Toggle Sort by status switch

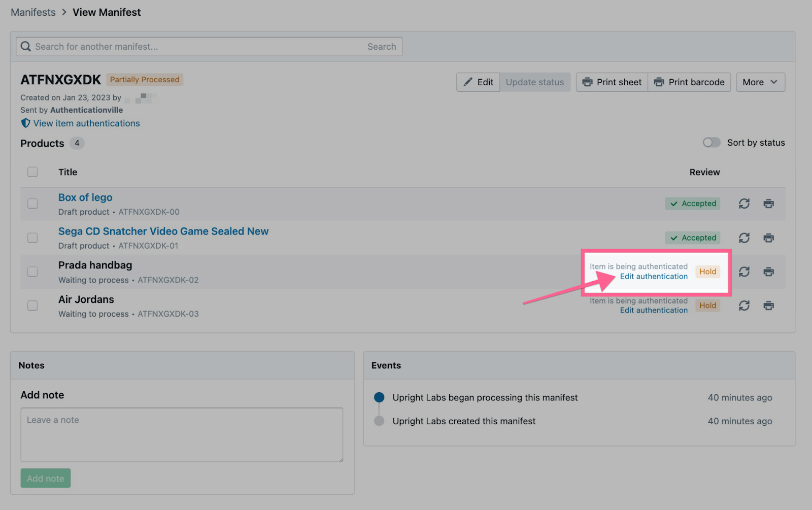coord(711,143)
